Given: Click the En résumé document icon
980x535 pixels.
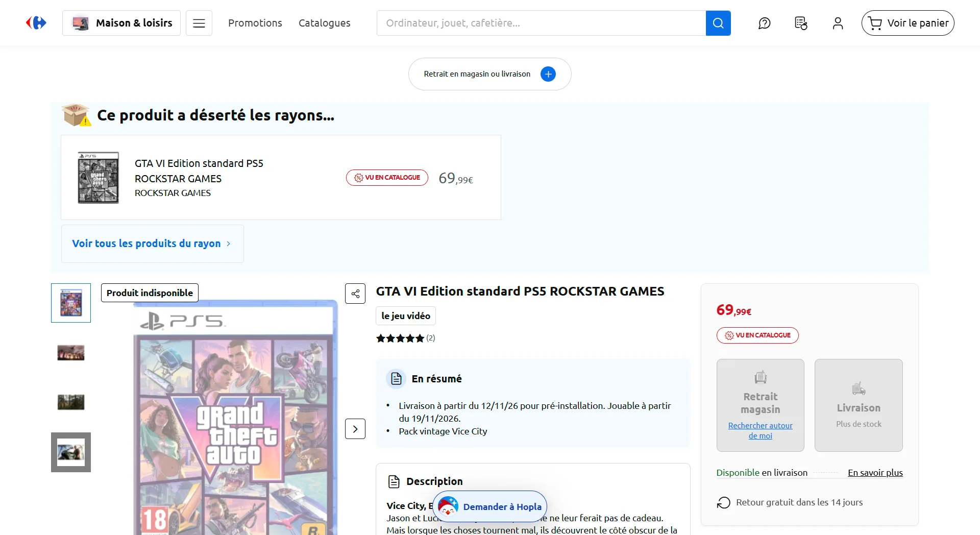Looking at the screenshot, I should 397,379.
